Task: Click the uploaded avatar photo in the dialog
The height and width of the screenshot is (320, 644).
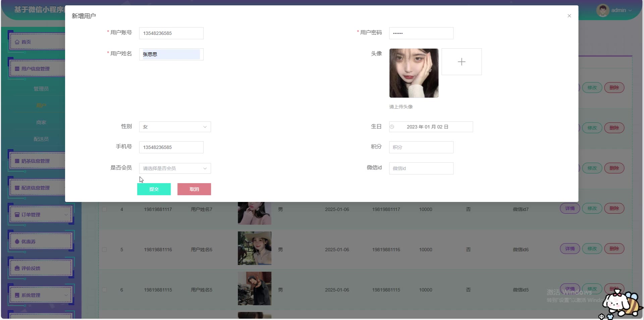Action: click(x=414, y=73)
